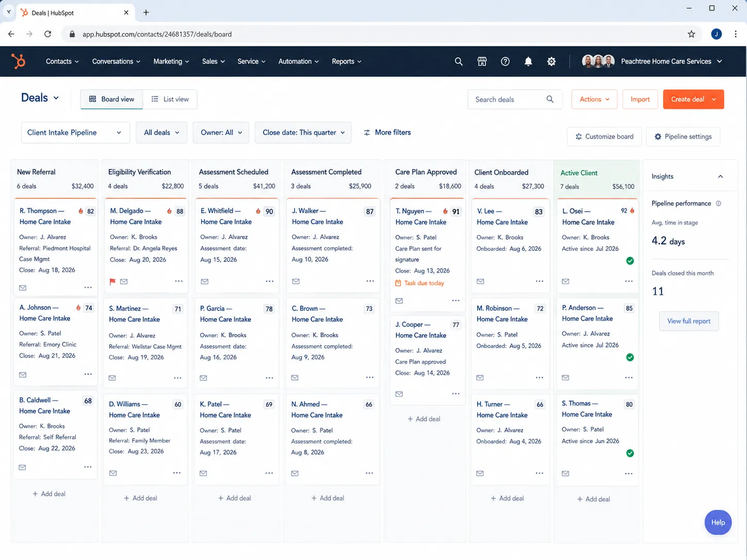Open the settings gear in the navigation bar

tap(551, 61)
